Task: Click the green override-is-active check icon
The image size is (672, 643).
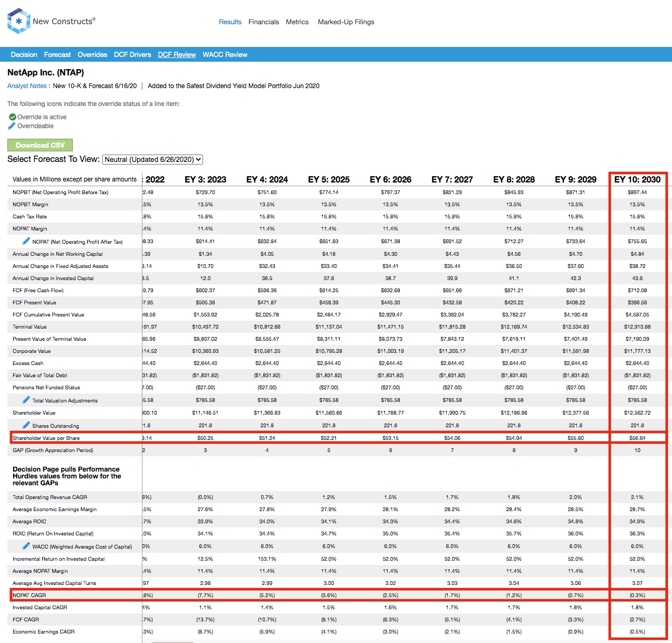Action: [x=12, y=117]
